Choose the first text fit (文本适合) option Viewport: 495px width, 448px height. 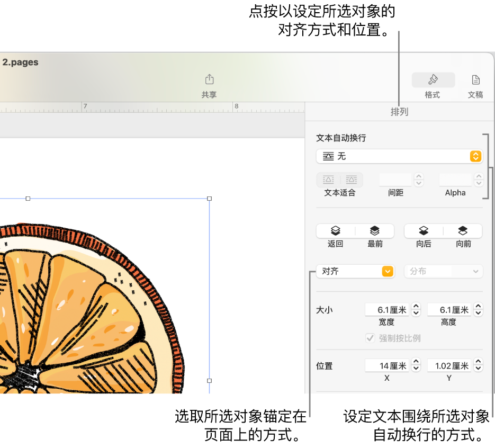click(328, 180)
